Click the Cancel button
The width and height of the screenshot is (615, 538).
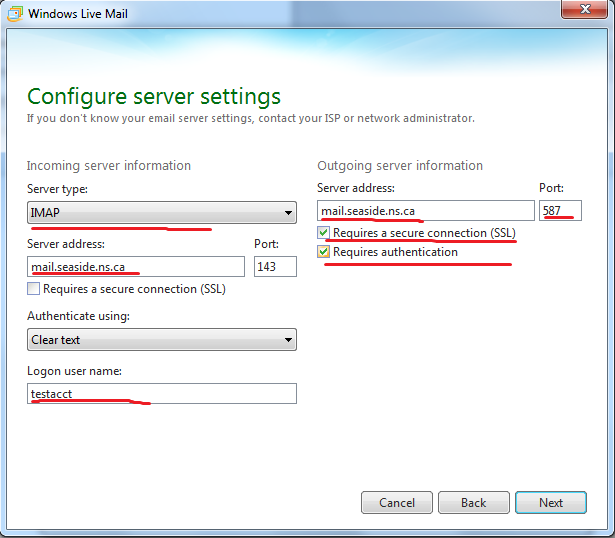coord(397,502)
